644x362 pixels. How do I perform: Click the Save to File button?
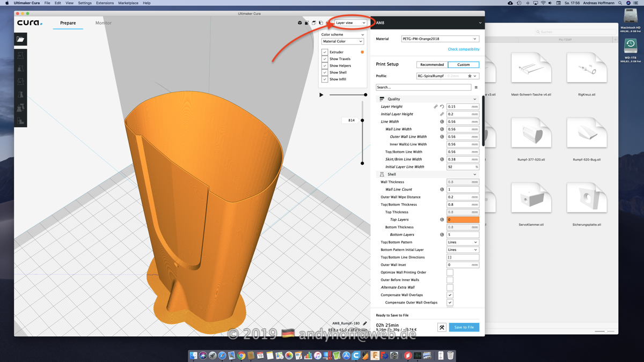coord(464,327)
